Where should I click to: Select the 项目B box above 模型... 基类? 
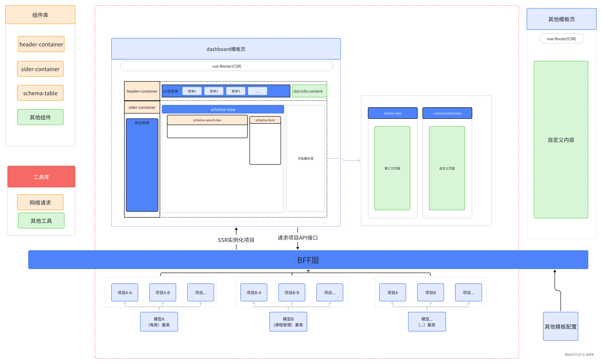431,292
